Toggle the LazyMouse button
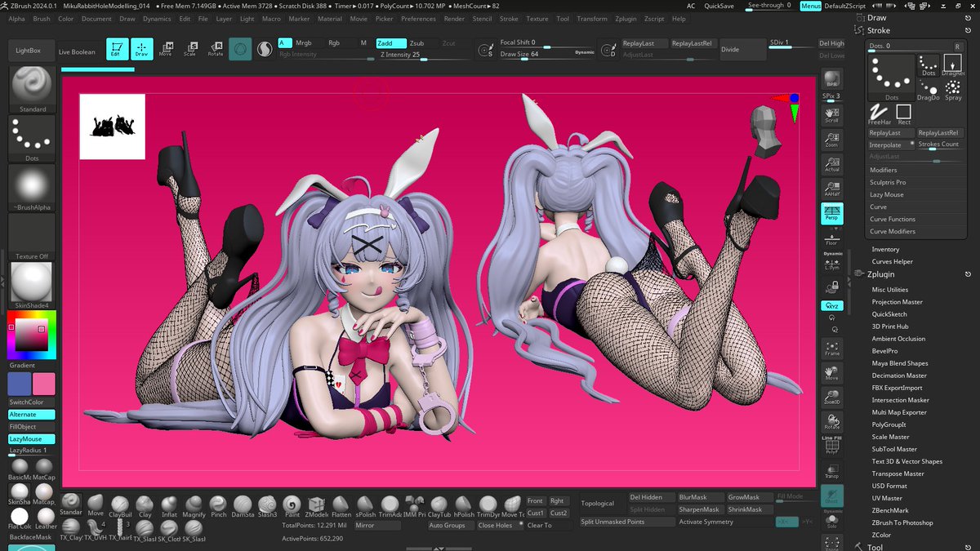 click(33, 439)
